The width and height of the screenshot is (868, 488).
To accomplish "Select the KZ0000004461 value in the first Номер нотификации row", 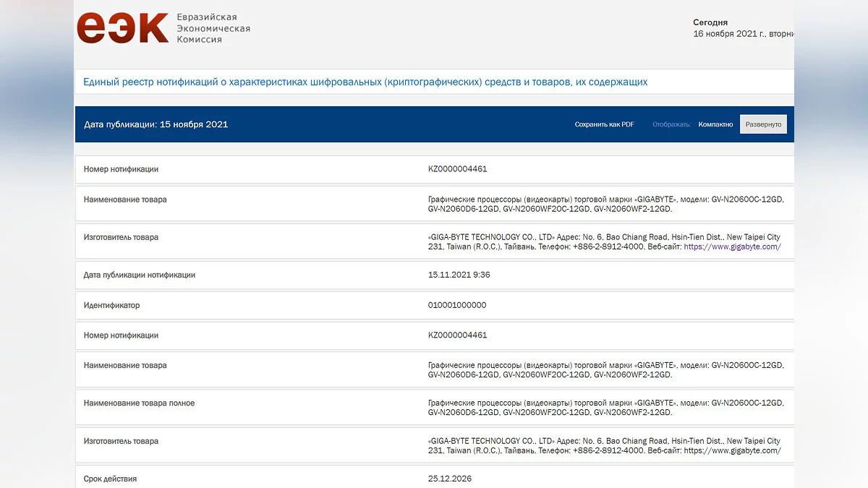I will coord(457,169).
